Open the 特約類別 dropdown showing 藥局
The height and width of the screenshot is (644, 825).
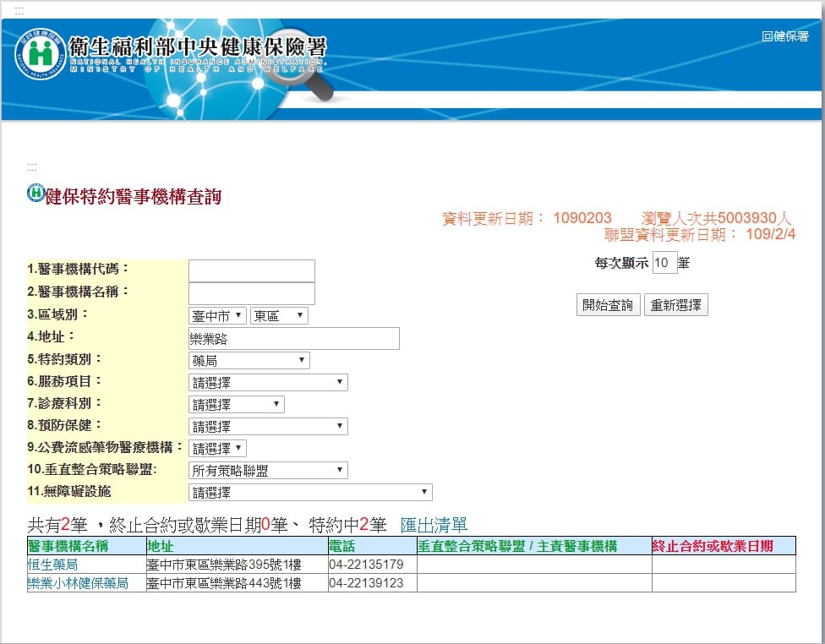(x=249, y=361)
